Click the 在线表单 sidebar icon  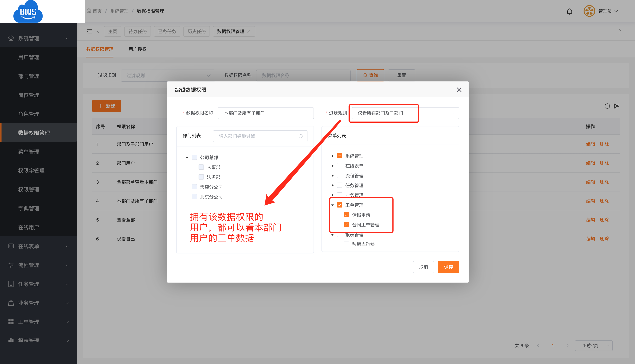point(11,246)
